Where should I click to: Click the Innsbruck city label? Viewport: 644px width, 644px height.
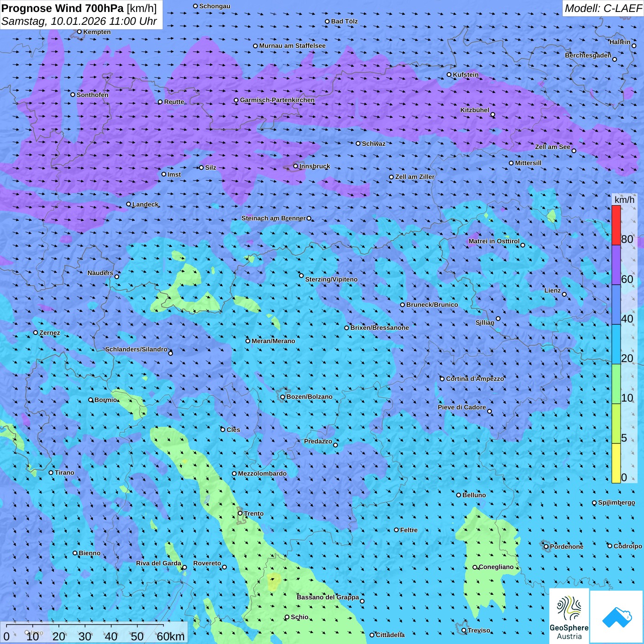315,166
